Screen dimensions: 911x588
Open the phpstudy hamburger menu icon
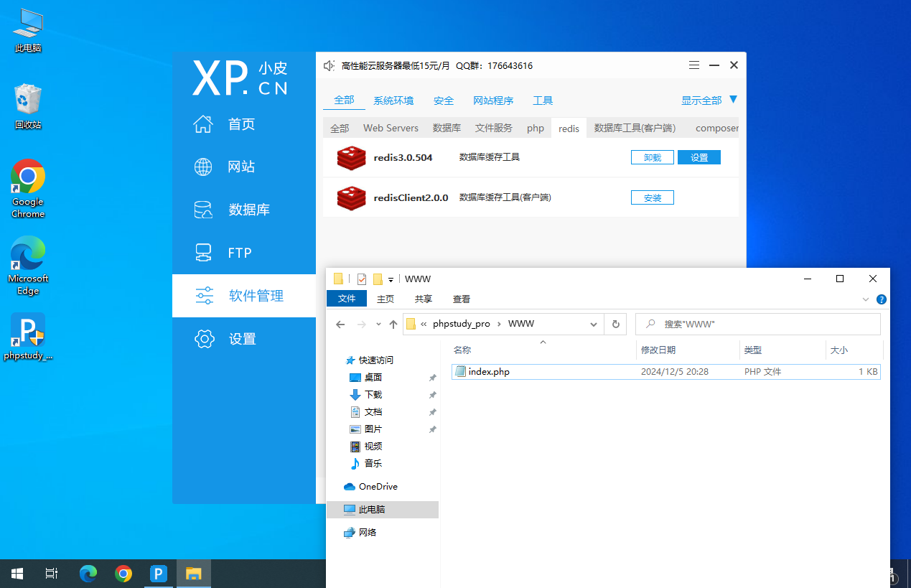tap(694, 65)
